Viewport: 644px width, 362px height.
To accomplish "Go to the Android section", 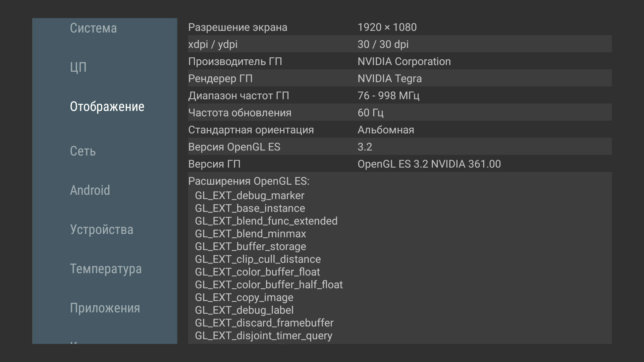I will (90, 190).
